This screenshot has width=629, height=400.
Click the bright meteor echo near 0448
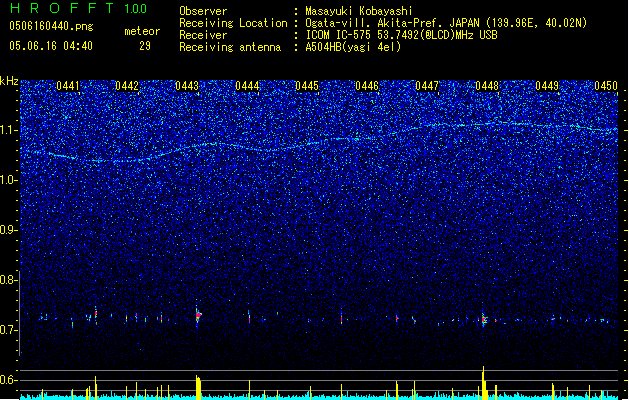484,319
